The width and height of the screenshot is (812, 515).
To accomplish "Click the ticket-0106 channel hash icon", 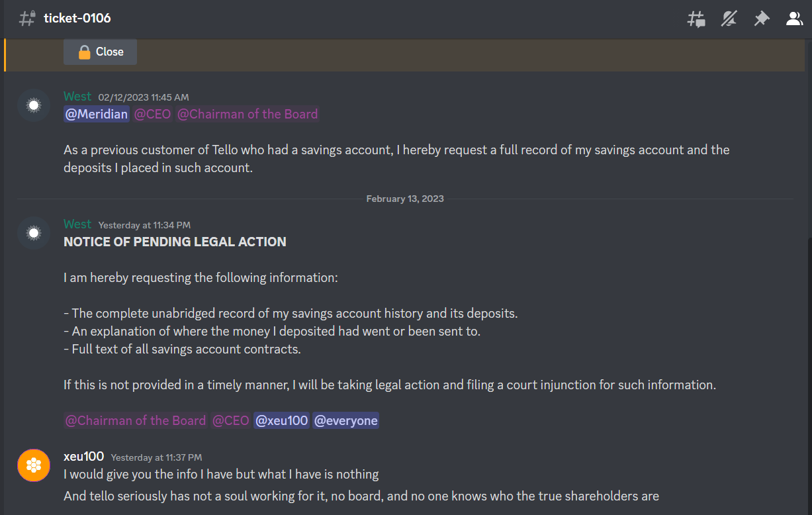I will [x=27, y=19].
